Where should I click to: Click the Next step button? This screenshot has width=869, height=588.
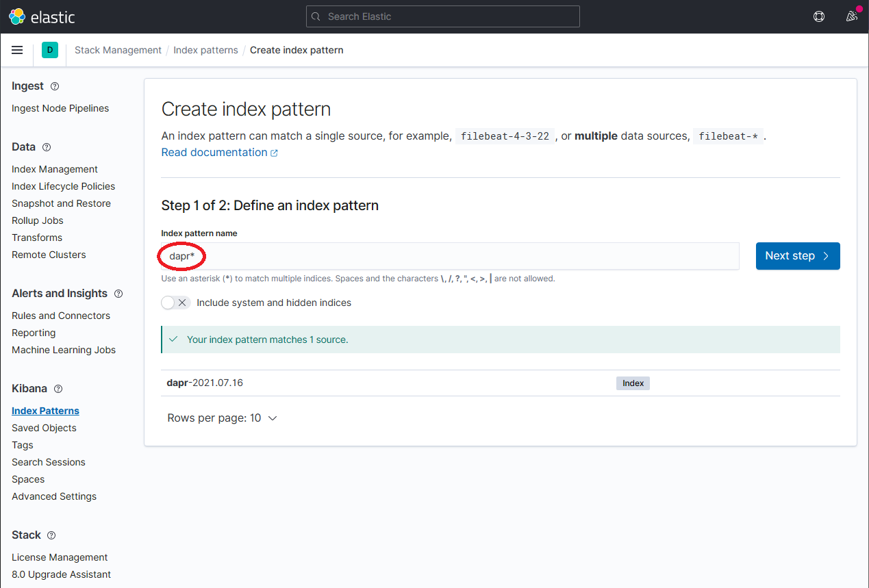[797, 255]
